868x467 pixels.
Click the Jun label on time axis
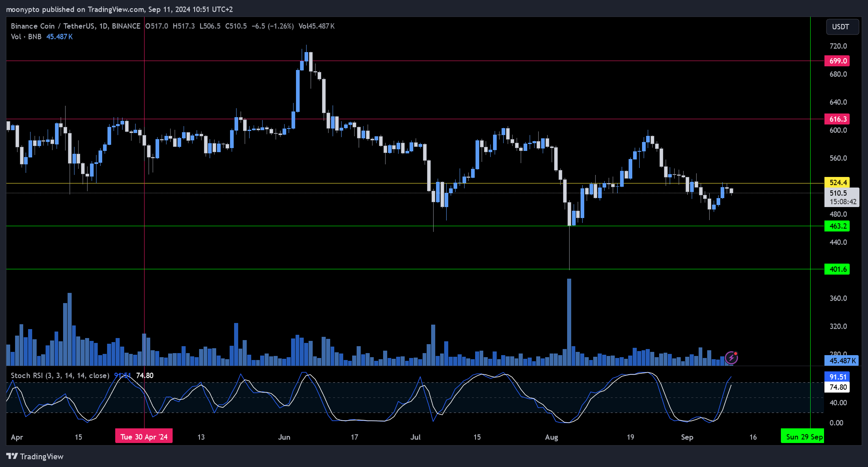pos(284,437)
